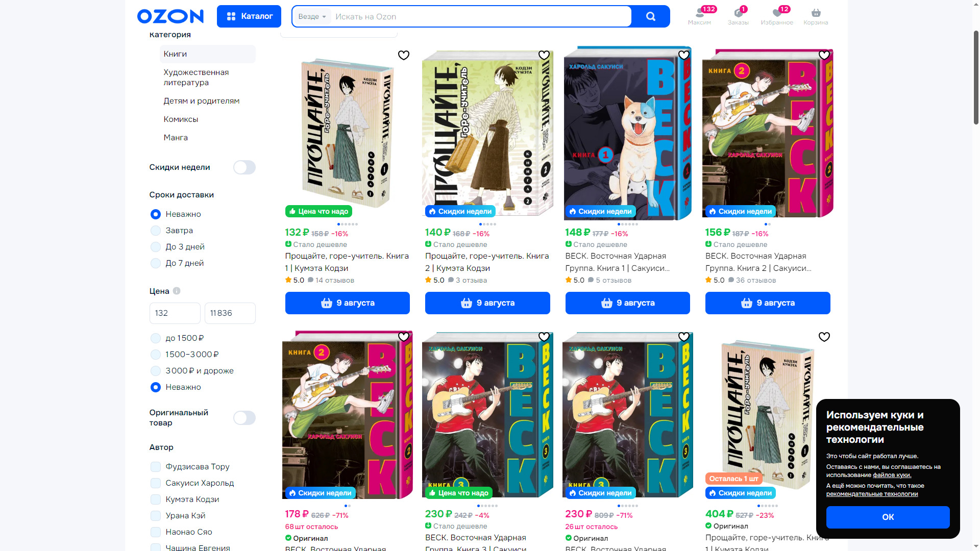The width and height of the screenshot is (980, 551).
Task: Open the Избранное favorites heart icon
Action: pyautogui.click(x=776, y=13)
